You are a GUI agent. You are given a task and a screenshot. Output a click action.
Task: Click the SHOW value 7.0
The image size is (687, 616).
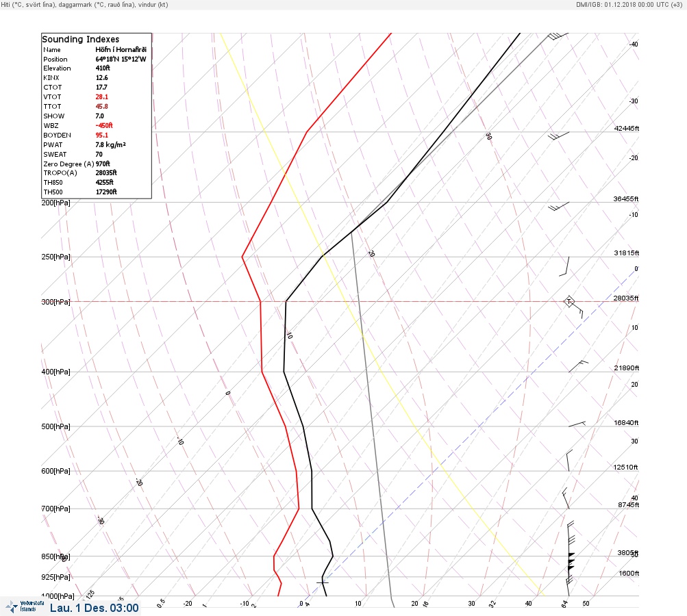[100, 116]
